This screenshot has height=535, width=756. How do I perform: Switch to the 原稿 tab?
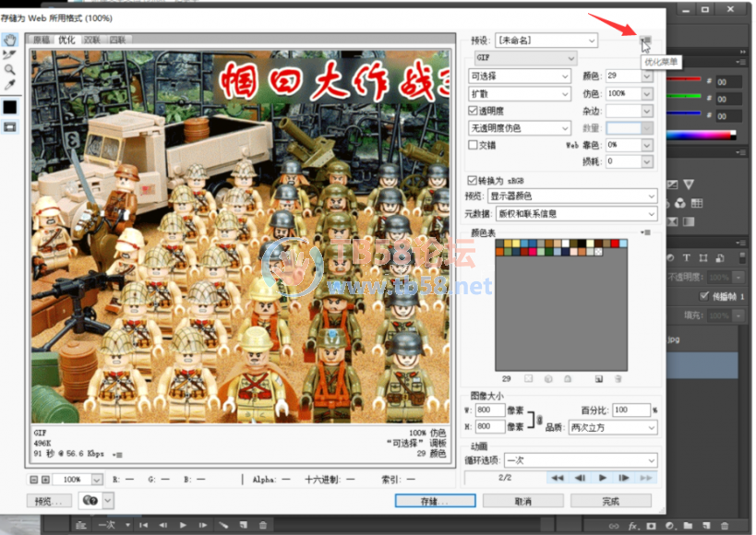(42, 40)
